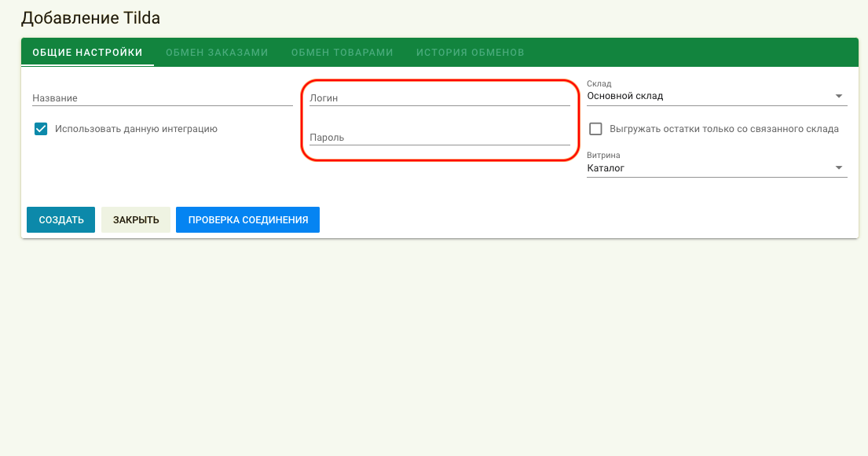Click the Название input field

point(162,98)
